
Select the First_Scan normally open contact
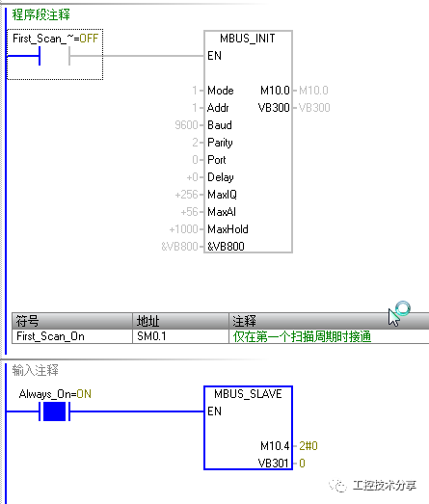(54, 56)
